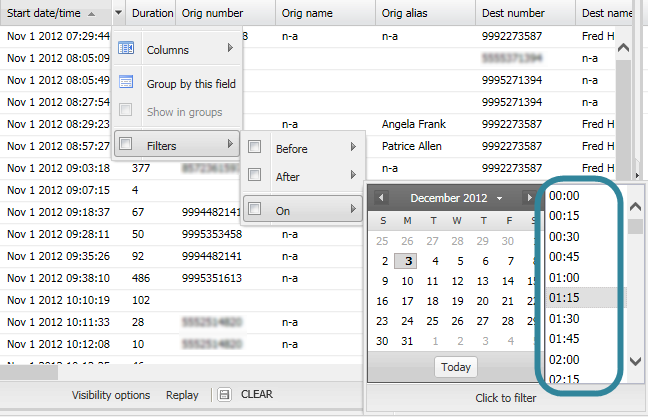Expand the December 2012 month picker

(x=499, y=198)
